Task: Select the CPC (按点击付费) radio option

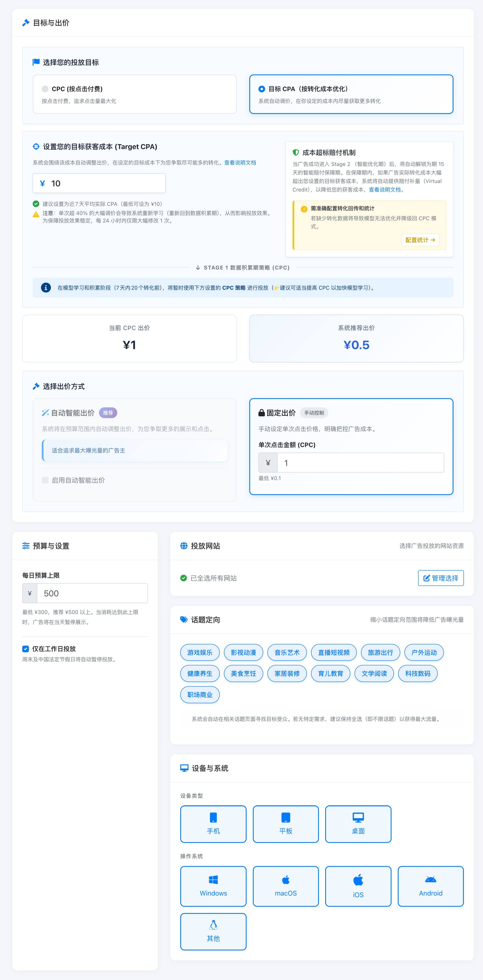Action: tap(45, 89)
